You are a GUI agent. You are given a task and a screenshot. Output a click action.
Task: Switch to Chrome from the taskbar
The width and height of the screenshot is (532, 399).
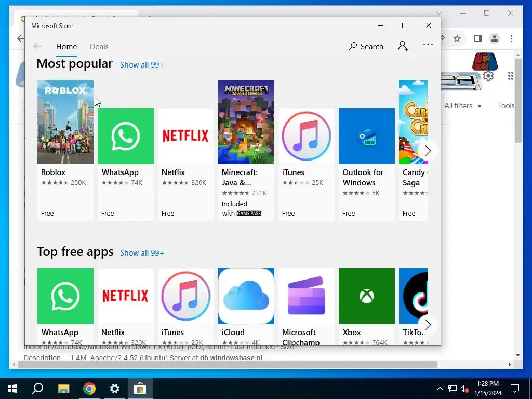click(x=89, y=389)
